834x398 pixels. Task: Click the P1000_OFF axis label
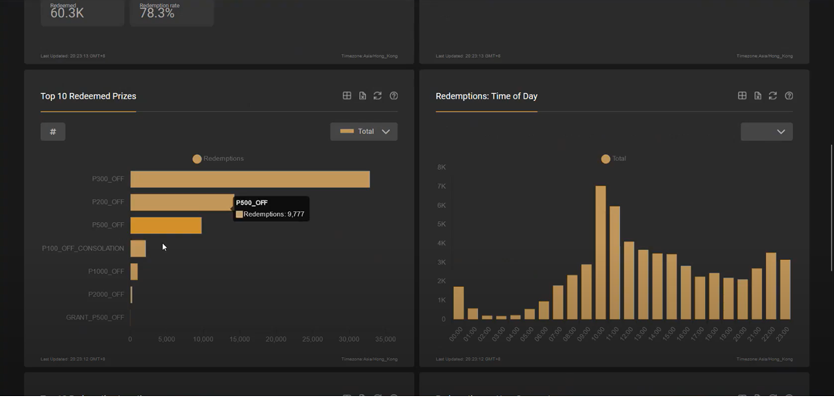point(106,271)
